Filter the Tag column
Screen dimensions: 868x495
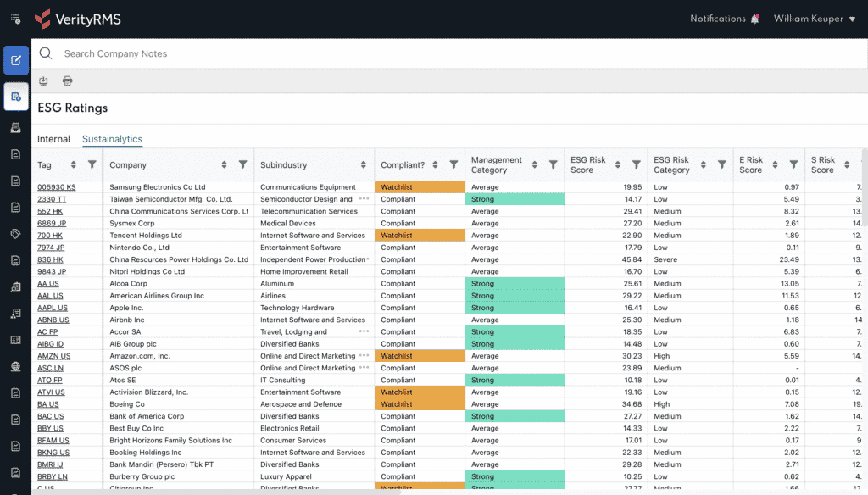[92, 164]
